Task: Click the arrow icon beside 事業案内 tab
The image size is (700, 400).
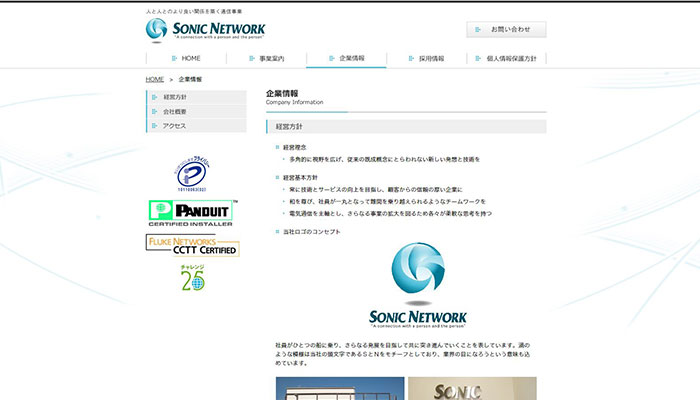Action: tap(252, 58)
